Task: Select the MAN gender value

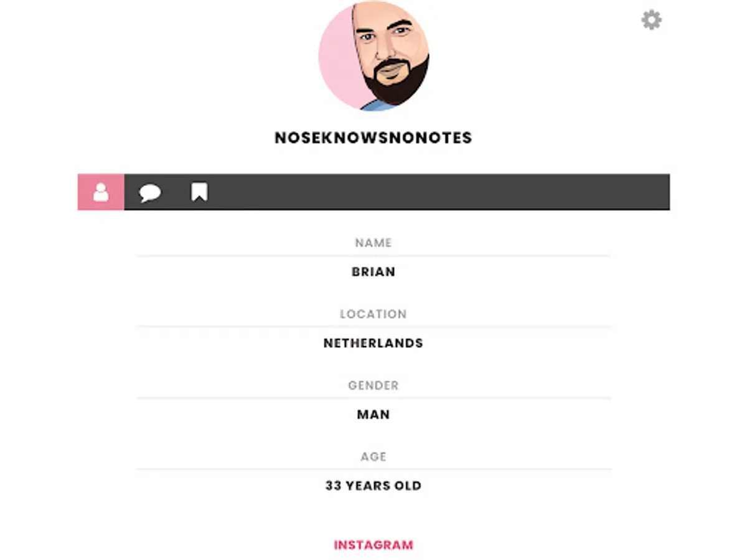Action: 374,414
